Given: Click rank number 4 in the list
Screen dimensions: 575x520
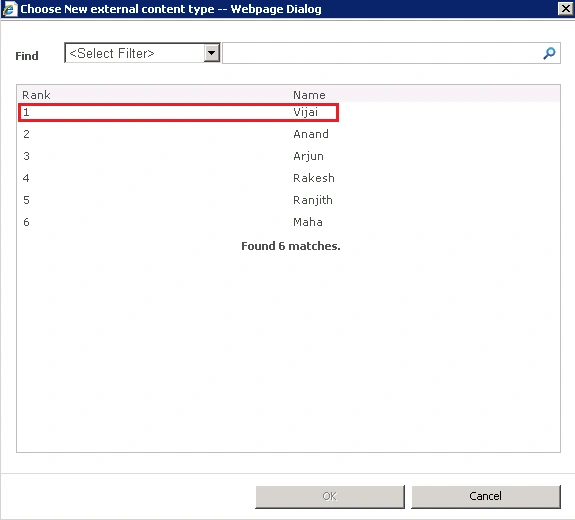Looking at the screenshot, I should (26, 178).
